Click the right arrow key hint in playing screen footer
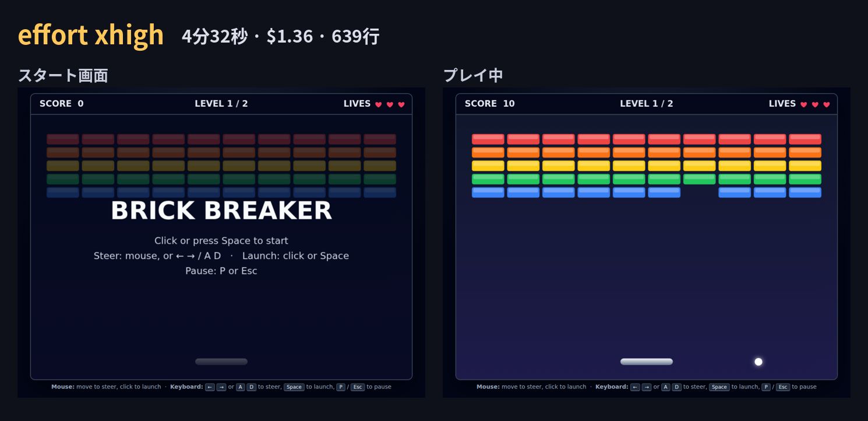The image size is (868, 421). point(647,387)
